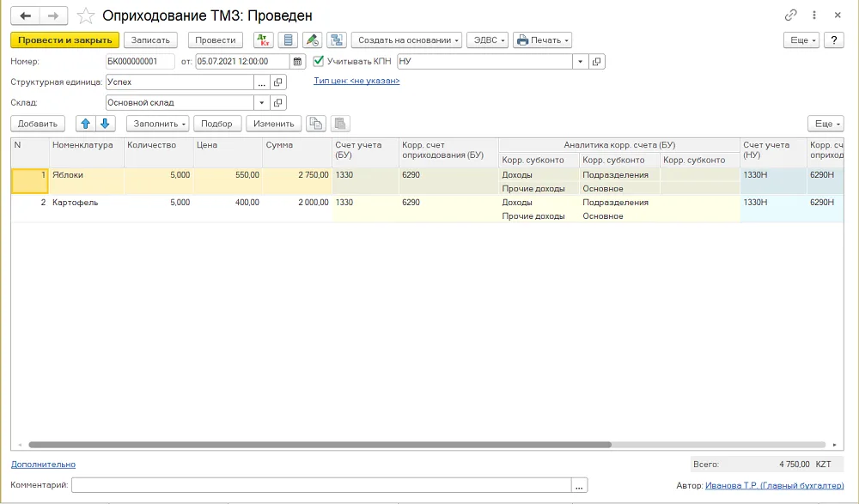
Task: Move the row up with blue arrow
Action: (85, 124)
